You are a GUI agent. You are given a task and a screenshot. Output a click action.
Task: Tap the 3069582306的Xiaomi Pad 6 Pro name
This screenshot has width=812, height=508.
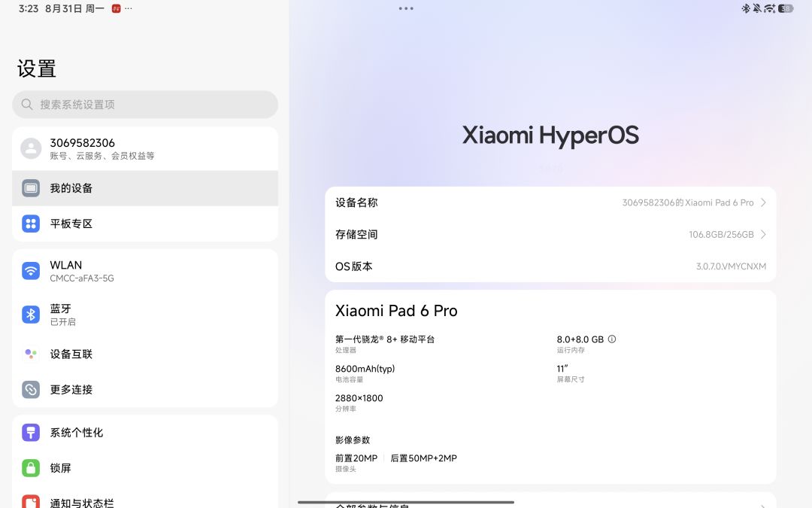click(x=688, y=202)
